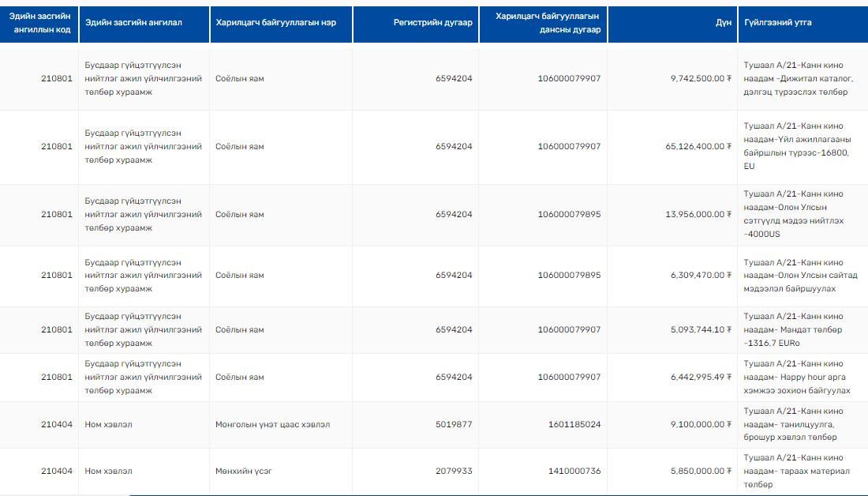Select registration number 5019877

[454, 425]
